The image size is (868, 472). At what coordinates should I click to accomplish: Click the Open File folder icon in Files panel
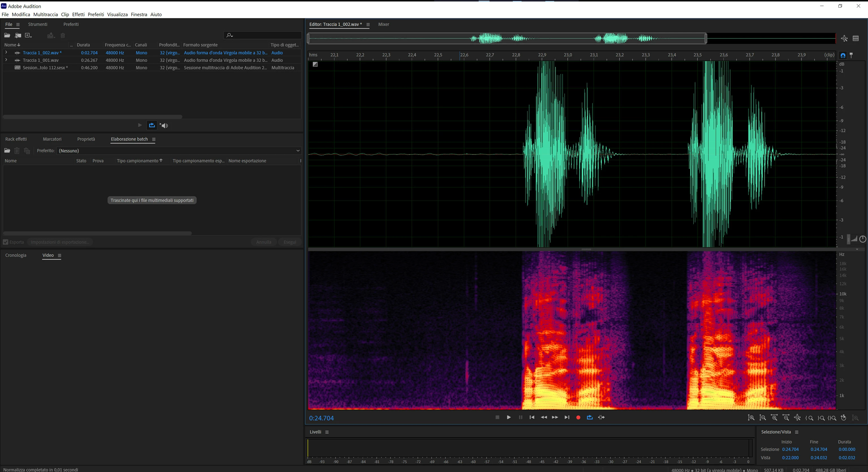(x=7, y=35)
